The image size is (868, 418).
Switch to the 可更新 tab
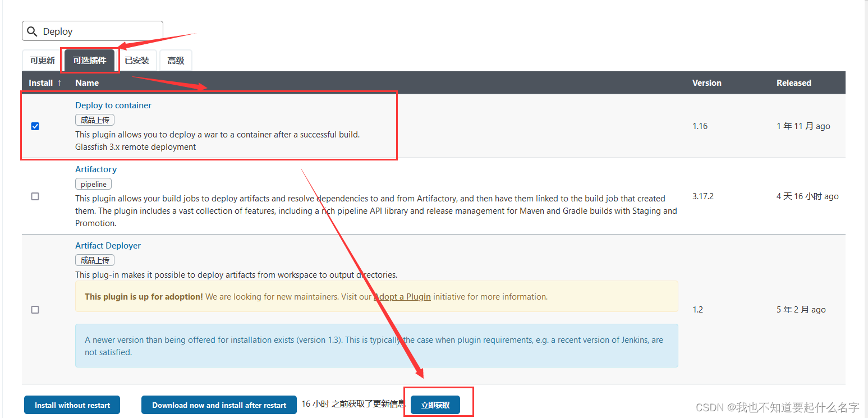click(x=43, y=61)
